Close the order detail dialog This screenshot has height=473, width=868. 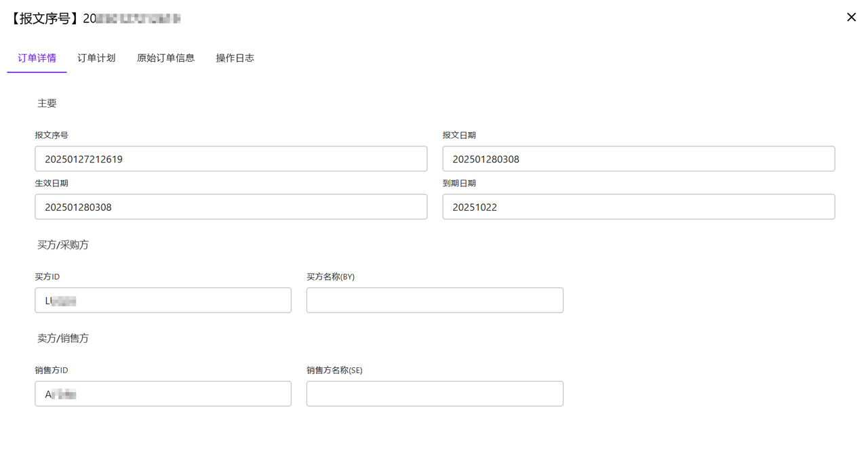(851, 18)
